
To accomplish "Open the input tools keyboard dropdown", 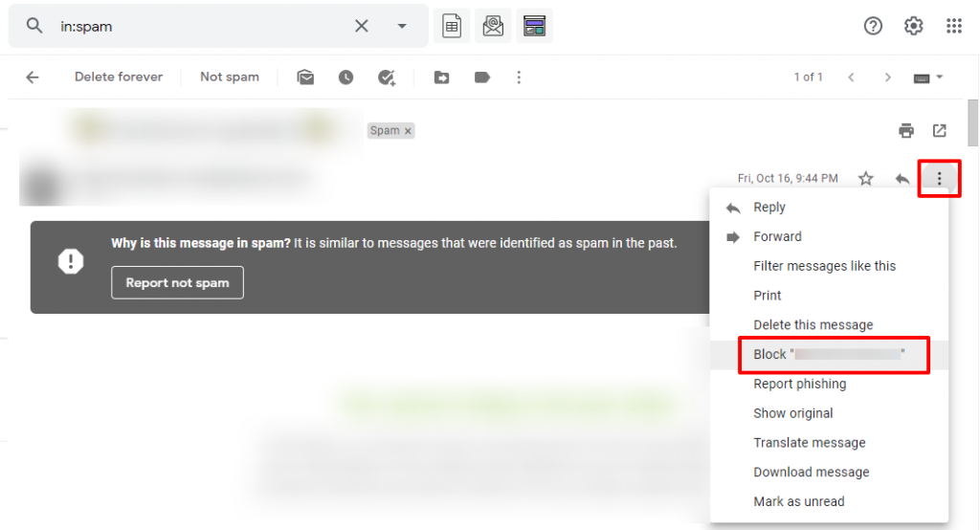I will pyautogui.click(x=928, y=77).
